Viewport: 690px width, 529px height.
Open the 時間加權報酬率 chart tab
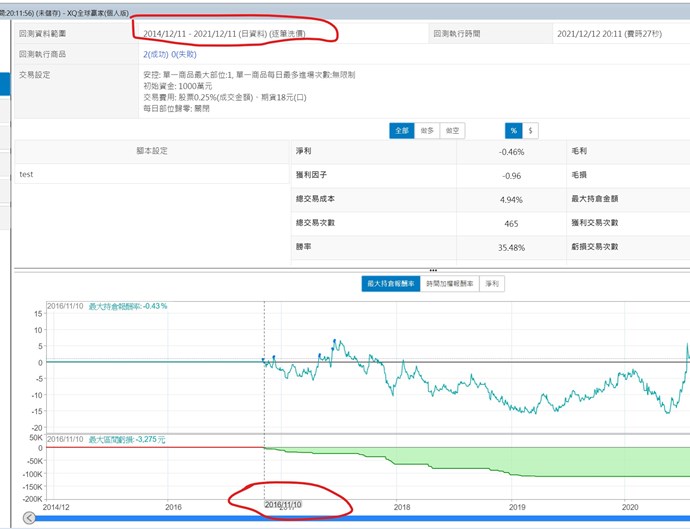(x=452, y=284)
